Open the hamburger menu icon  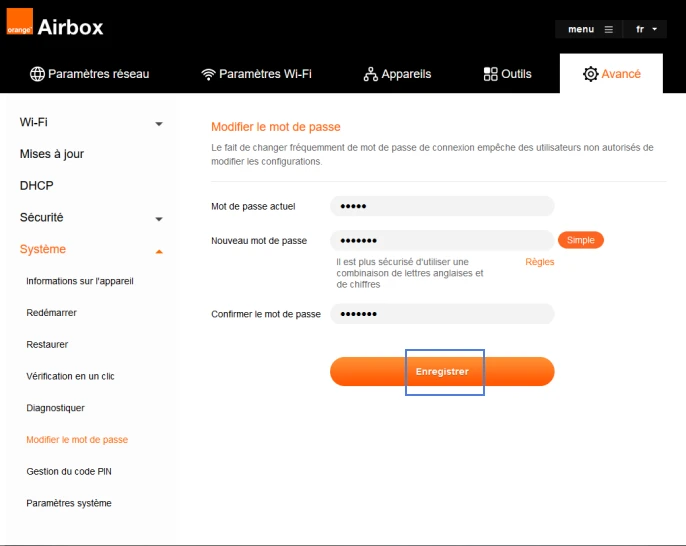pos(609,29)
